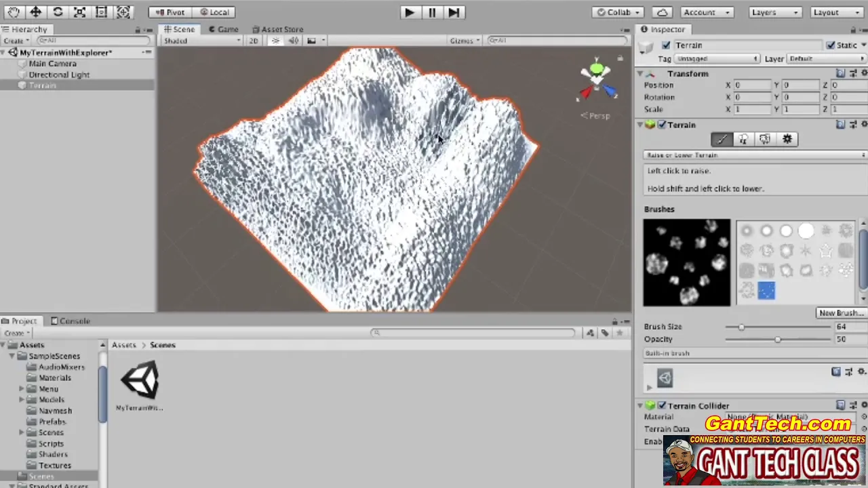This screenshot has width=868, height=488.
Task: Toggle scene audio speaker icon
Action: [x=294, y=41]
